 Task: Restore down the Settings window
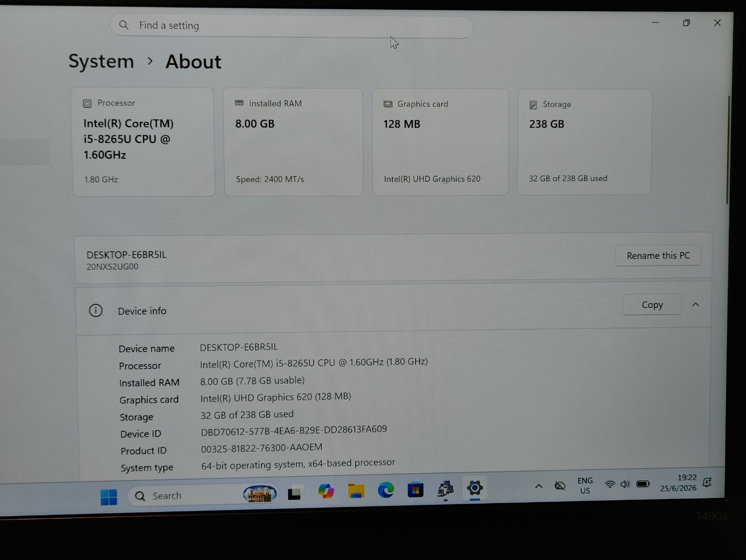click(686, 23)
